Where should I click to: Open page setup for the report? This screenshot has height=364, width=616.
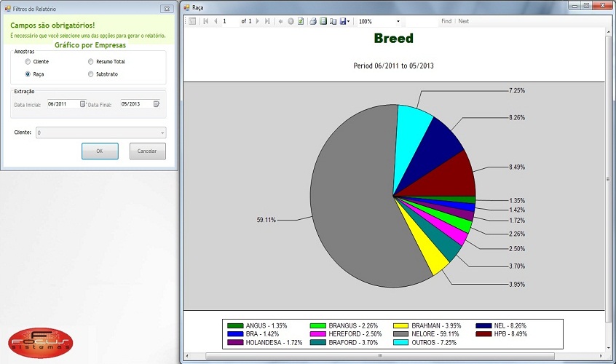[333, 21]
